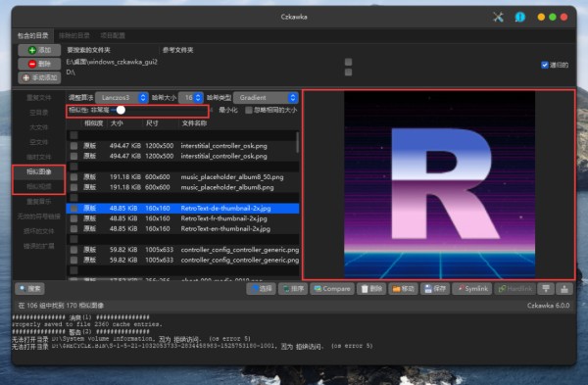Click the green plus Add folder button

pyautogui.click(x=39, y=50)
